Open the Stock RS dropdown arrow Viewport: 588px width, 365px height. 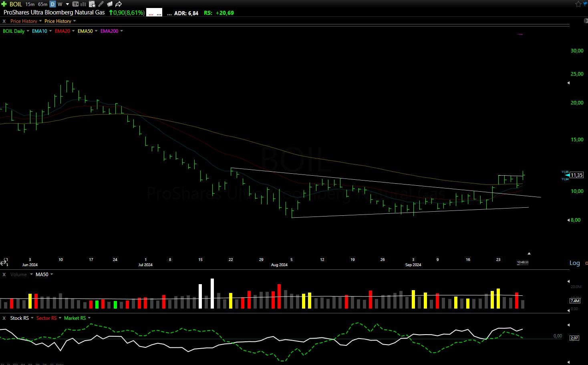coord(32,318)
